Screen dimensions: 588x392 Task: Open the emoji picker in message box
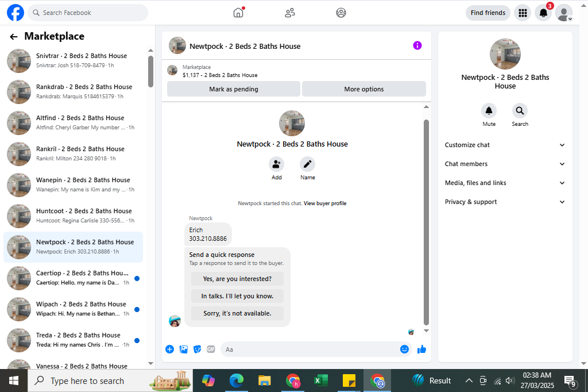[x=404, y=349]
